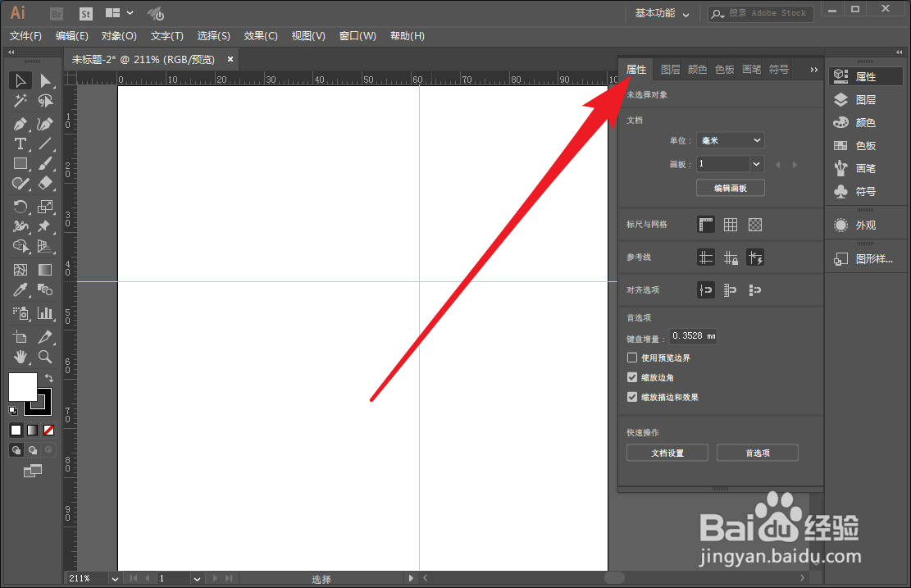Select the Zoom tool

point(45,357)
